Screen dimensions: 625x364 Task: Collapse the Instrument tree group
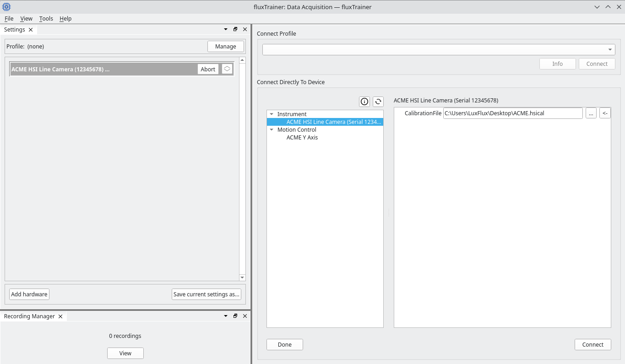[272, 114]
